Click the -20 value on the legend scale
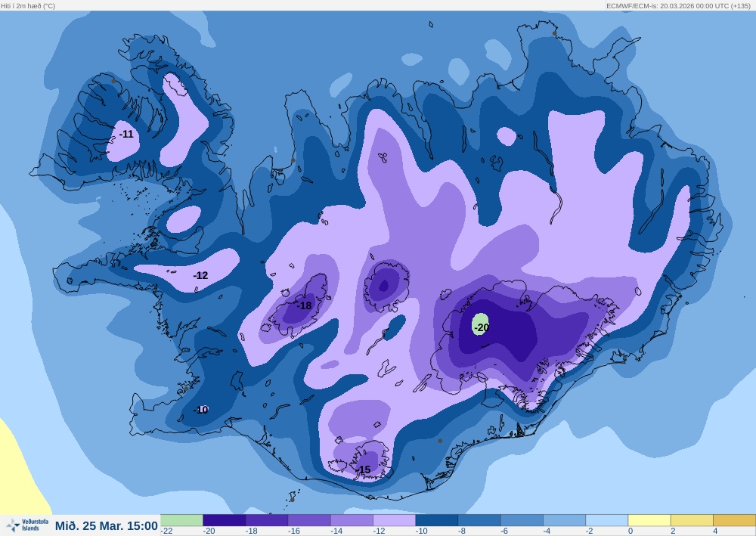 pyautogui.click(x=209, y=531)
